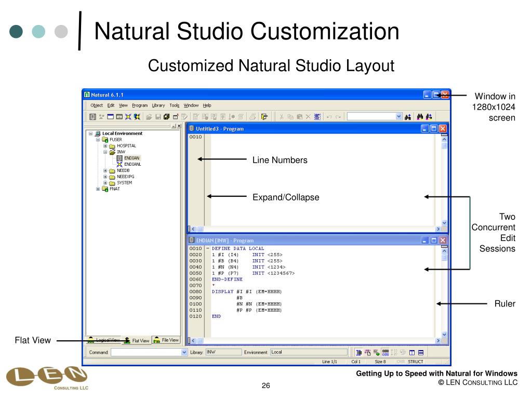This screenshot has width=532, height=399.
Task: Click down arrow of Untitled3 vertical scrollbar
Action: coord(444,223)
